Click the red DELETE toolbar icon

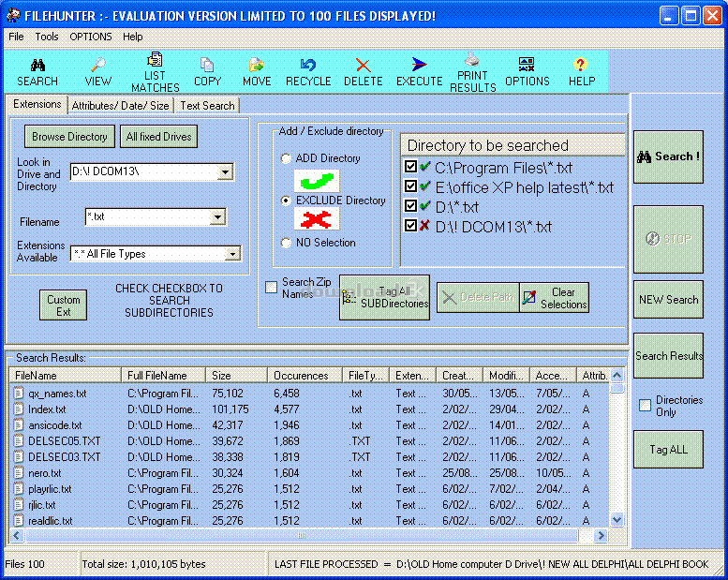click(x=364, y=65)
